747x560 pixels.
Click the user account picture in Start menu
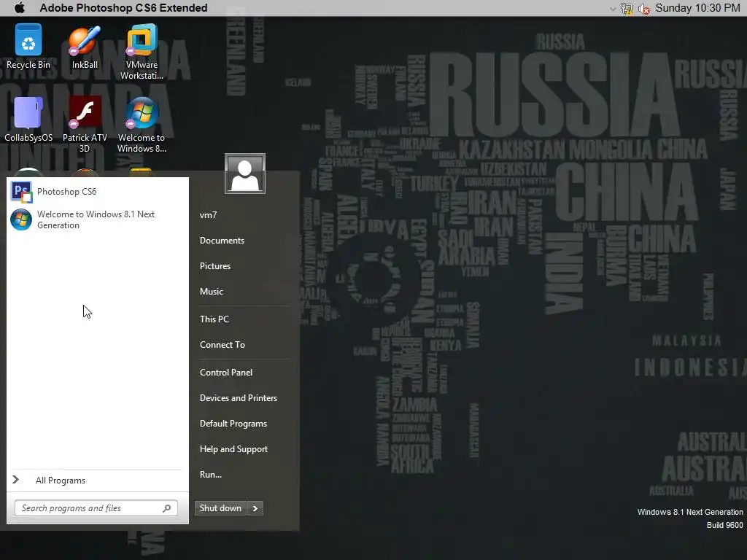(245, 174)
